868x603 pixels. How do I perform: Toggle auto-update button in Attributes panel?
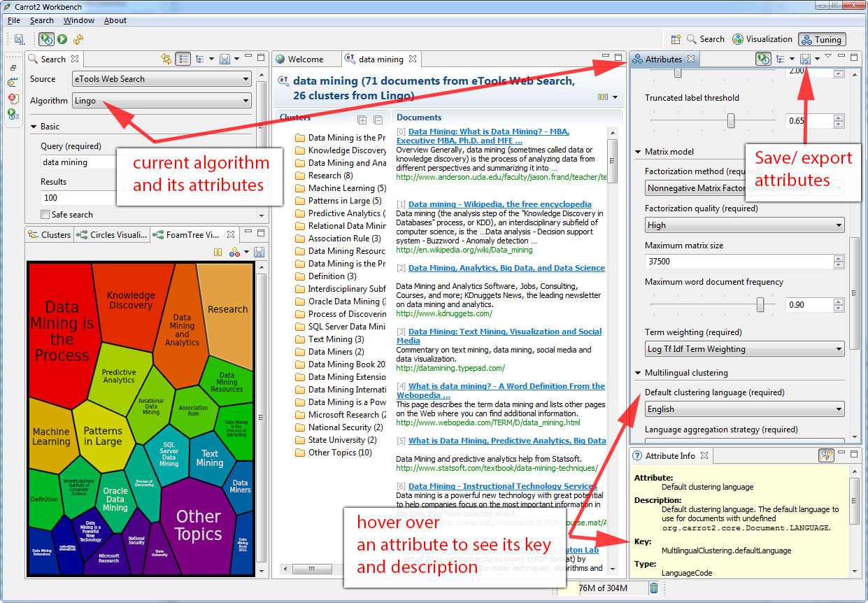tap(763, 59)
